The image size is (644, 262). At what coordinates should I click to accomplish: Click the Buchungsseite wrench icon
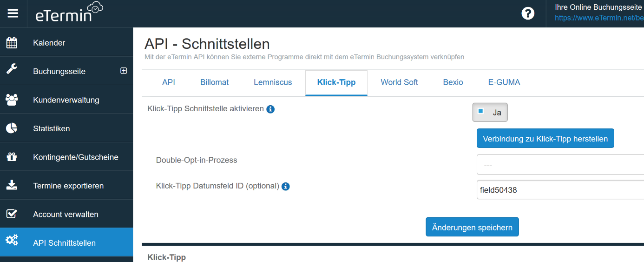12,69
